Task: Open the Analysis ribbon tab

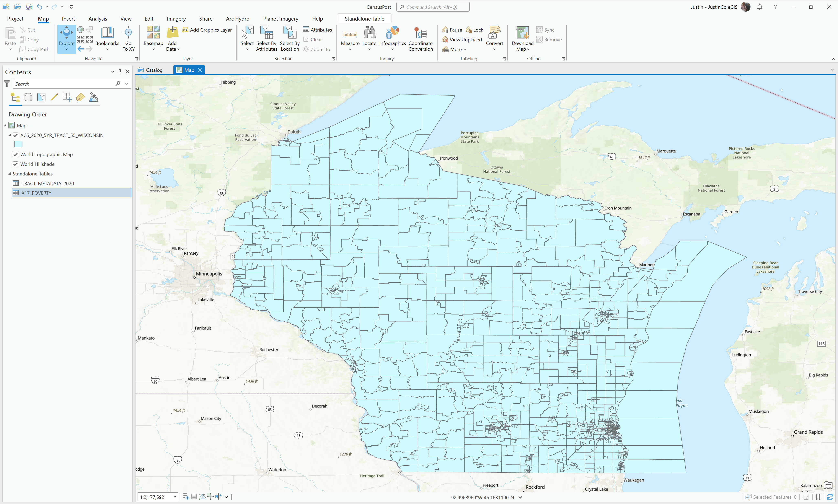Action: click(98, 19)
